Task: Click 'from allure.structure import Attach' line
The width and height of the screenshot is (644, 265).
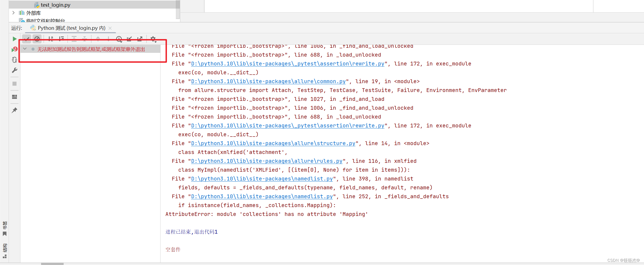Action: pyautogui.click(x=342, y=90)
